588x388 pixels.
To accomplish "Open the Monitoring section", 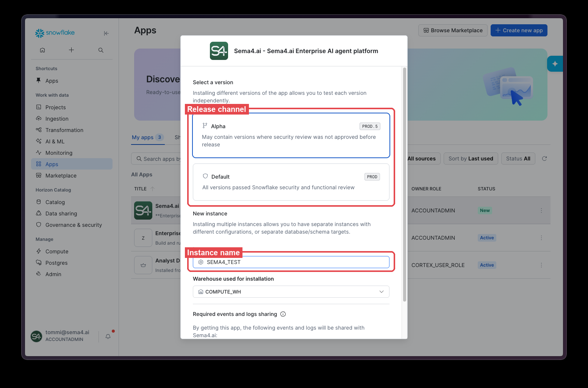I will coord(72,153).
